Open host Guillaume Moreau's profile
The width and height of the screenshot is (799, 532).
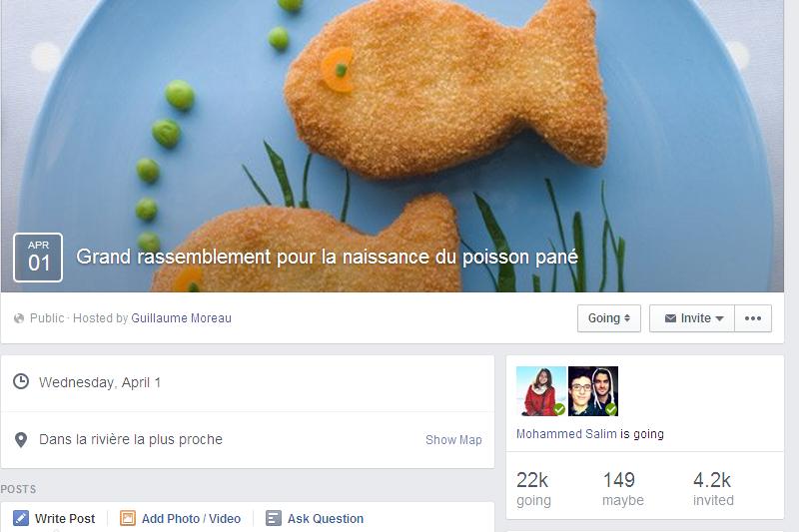tap(182, 318)
